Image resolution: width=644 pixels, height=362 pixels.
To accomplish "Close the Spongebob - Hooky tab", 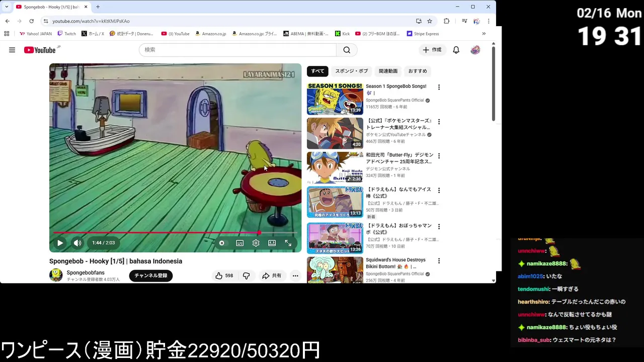I will [x=86, y=7].
